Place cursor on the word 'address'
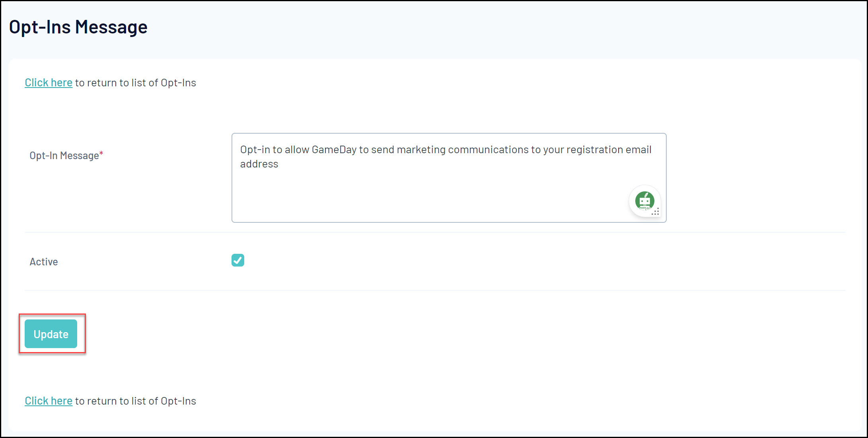The height and width of the screenshot is (438, 868). click(x=259, y=164)
